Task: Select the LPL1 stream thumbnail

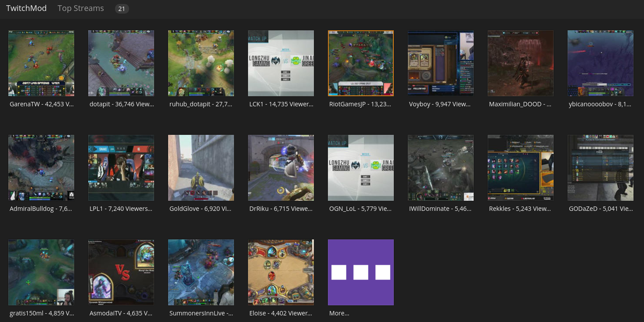Action: pos(121,168)
